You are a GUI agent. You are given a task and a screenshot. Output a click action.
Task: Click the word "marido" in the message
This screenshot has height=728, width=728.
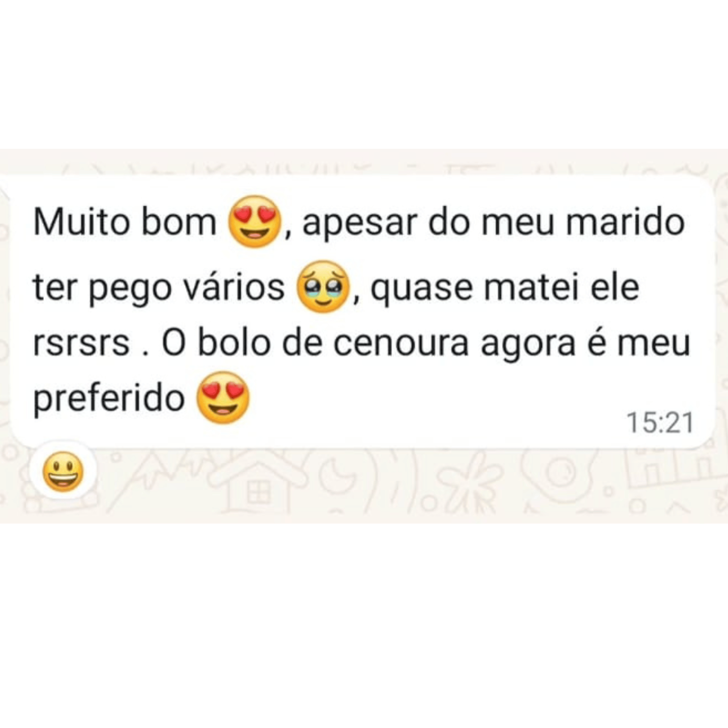625,222
